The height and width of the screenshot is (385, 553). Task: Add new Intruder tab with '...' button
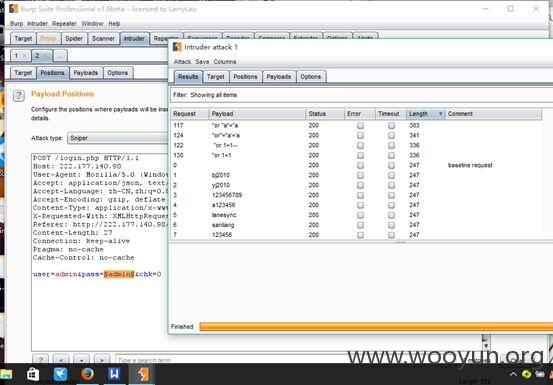pos(60,56)
